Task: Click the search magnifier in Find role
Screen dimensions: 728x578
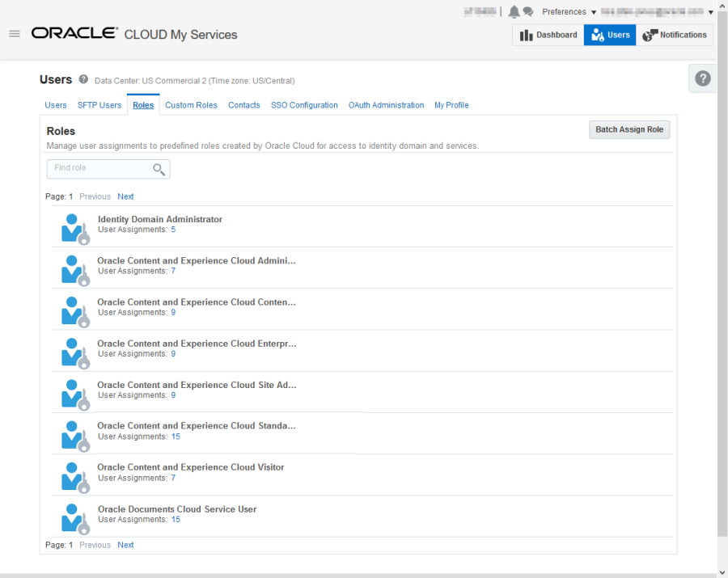Action: click(x=159, y=169)
